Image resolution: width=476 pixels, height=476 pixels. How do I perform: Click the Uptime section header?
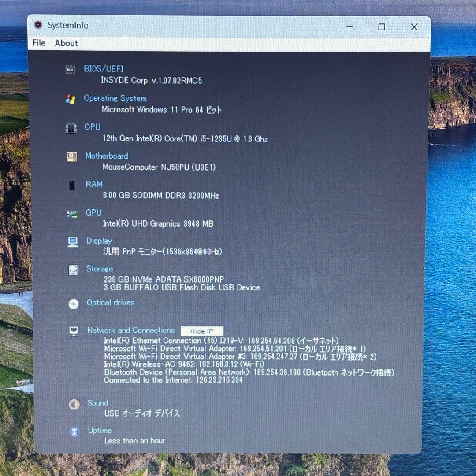click(99, 431)
